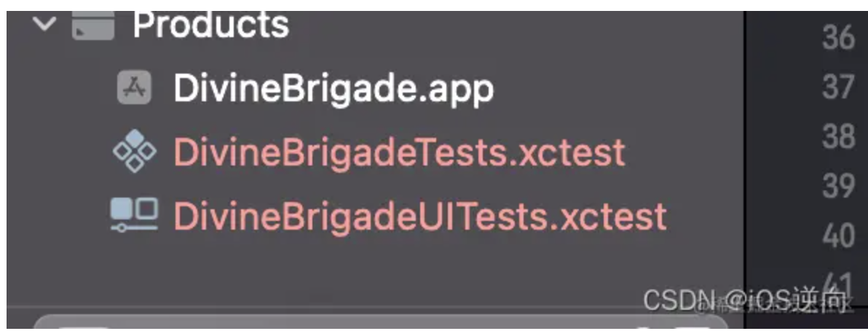Select the DivineBrigadeTests.xctest file name

click(399, 152)
